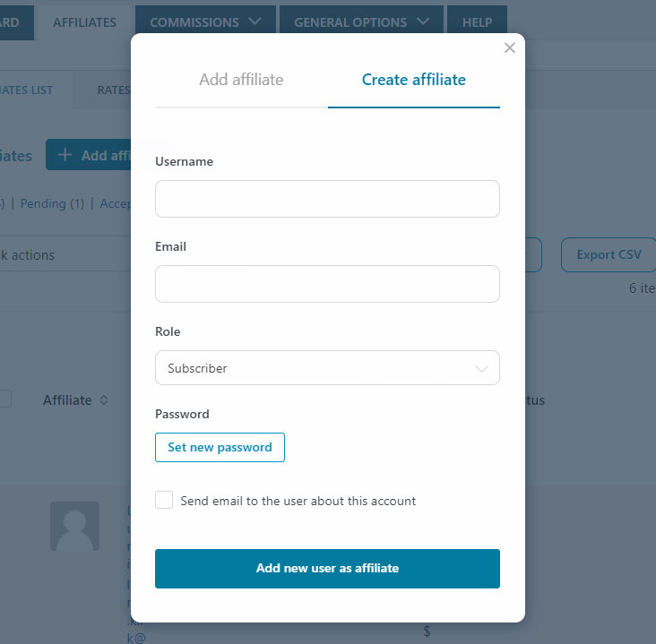
Task: Click Add new user as affiliate button
Action: pos(327,568)
